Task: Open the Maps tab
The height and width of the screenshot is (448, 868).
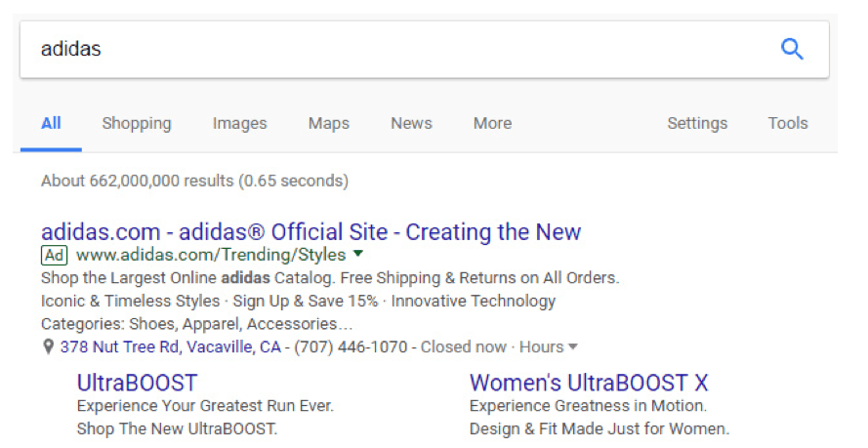Action: click(329, 123)
